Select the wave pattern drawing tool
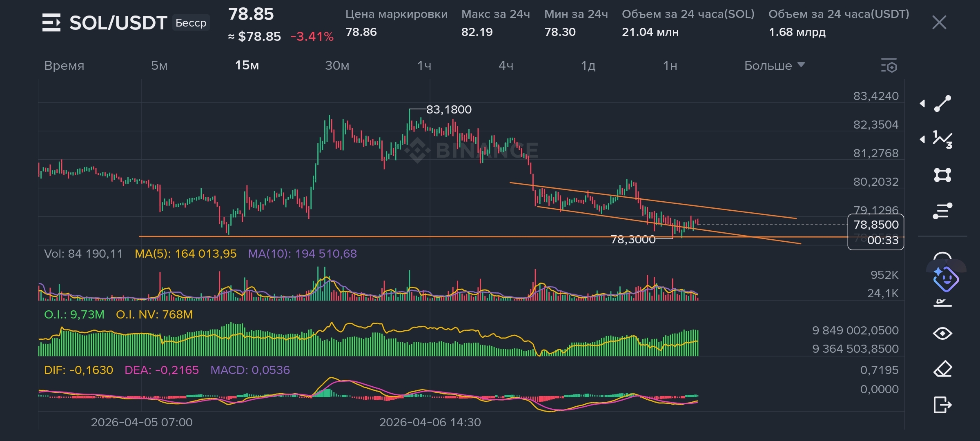Screen dimensions: 980x441 coord(942,140)
